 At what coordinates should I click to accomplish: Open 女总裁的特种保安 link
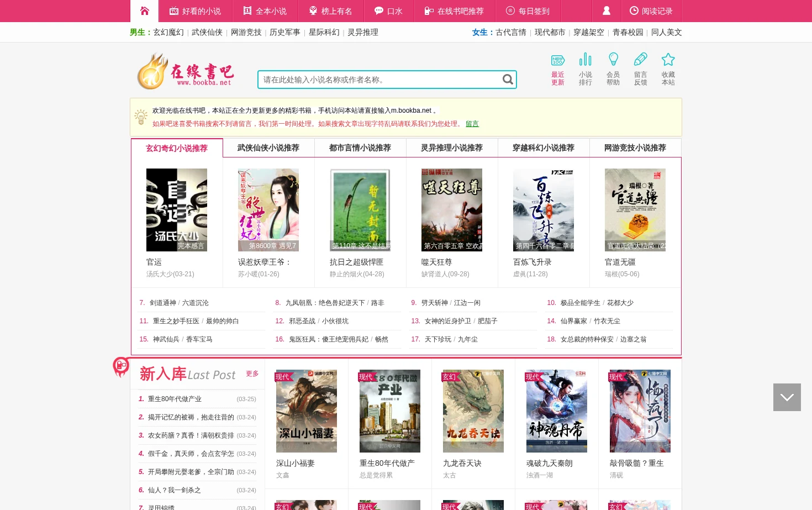tap(587, 339)
